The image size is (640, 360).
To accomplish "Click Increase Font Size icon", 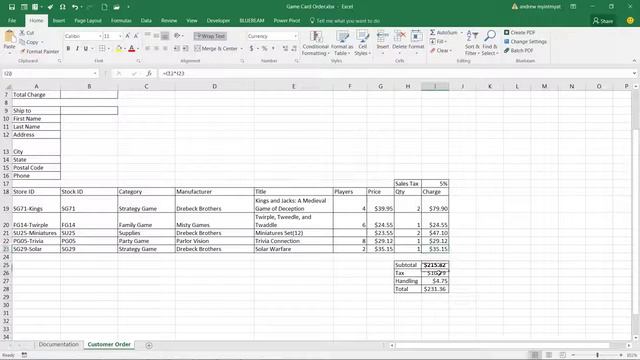I will [128, 36].
